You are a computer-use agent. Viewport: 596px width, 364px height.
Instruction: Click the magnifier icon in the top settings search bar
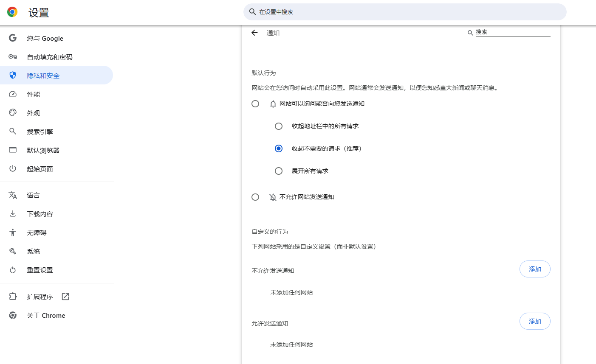(252, 12)
